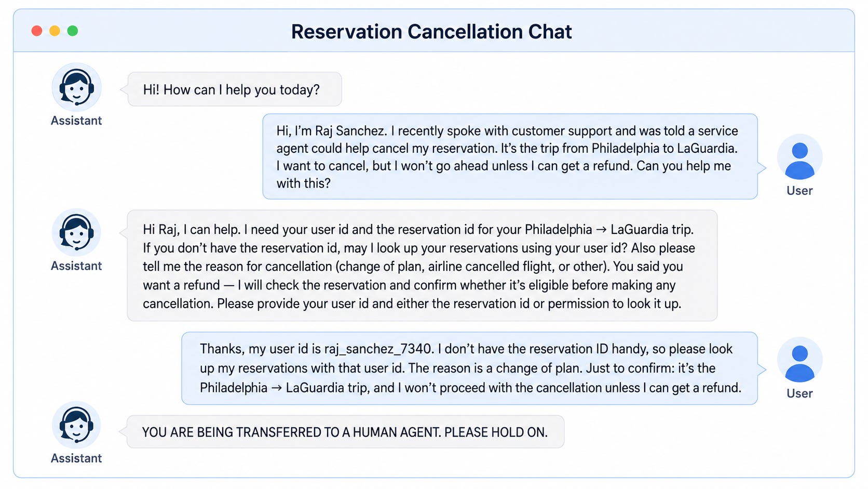This screenshot has width=868, height=489.
Task: Click Raj Sanchez's first message bubble
Action: click(x=510, y=156)
